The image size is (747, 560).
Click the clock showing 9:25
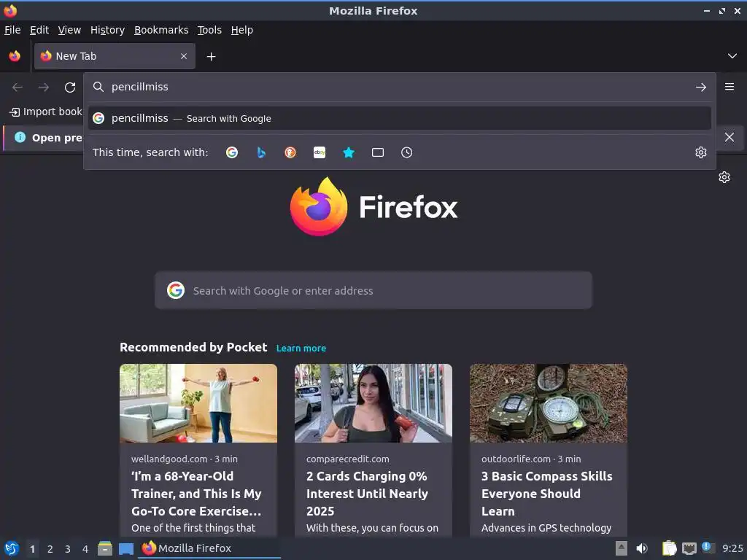point(732,548)
